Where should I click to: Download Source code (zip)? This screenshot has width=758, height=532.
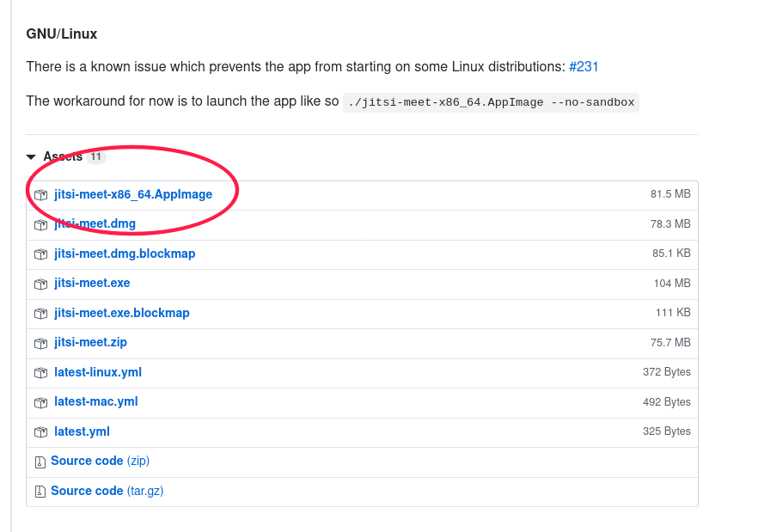pos(100,461)
